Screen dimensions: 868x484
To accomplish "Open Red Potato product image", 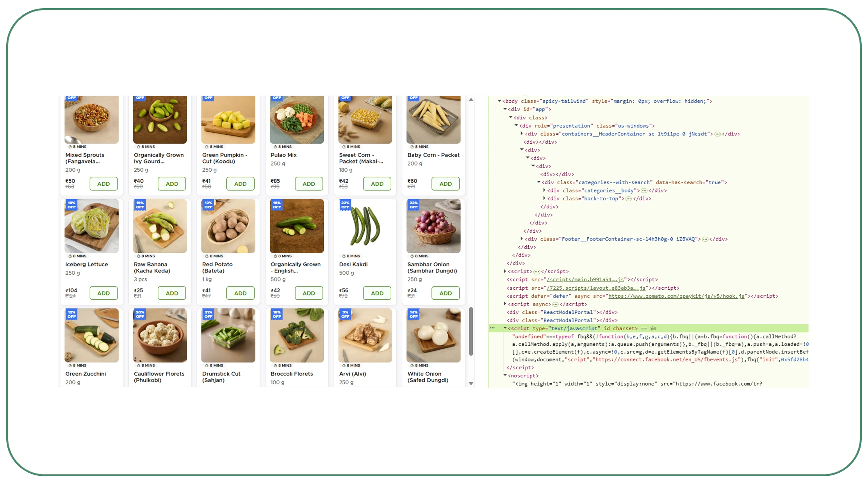I will coord(228,226).
